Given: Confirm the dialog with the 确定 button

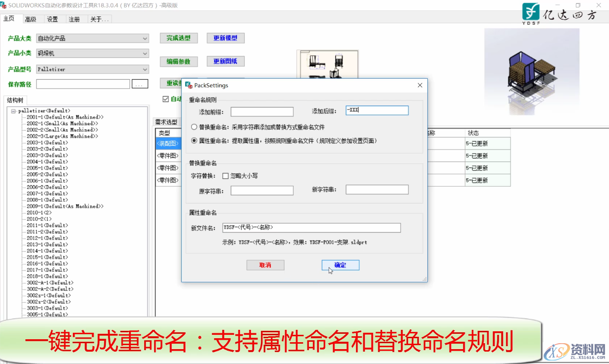Looking at the screenshot, I should pos(340,265).
